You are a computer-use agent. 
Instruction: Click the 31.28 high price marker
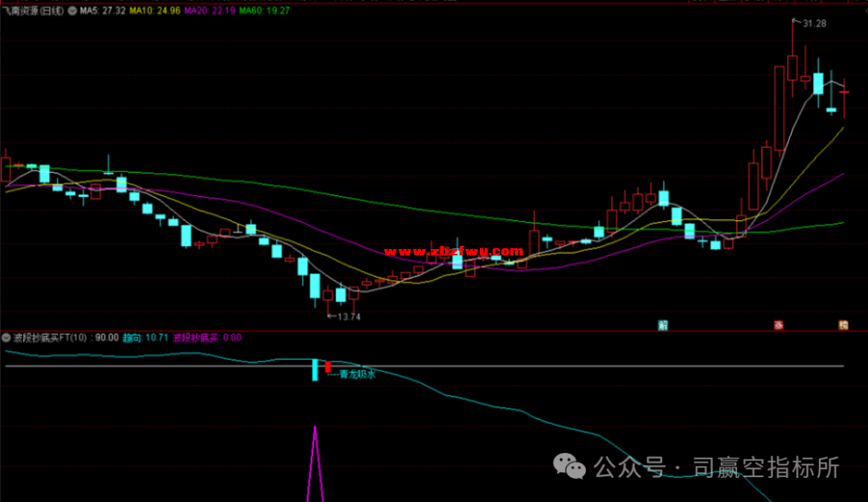point(813,23)
